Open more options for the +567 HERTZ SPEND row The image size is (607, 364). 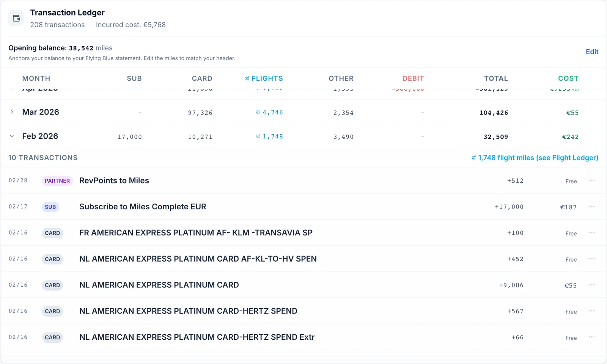coord(591,311)
